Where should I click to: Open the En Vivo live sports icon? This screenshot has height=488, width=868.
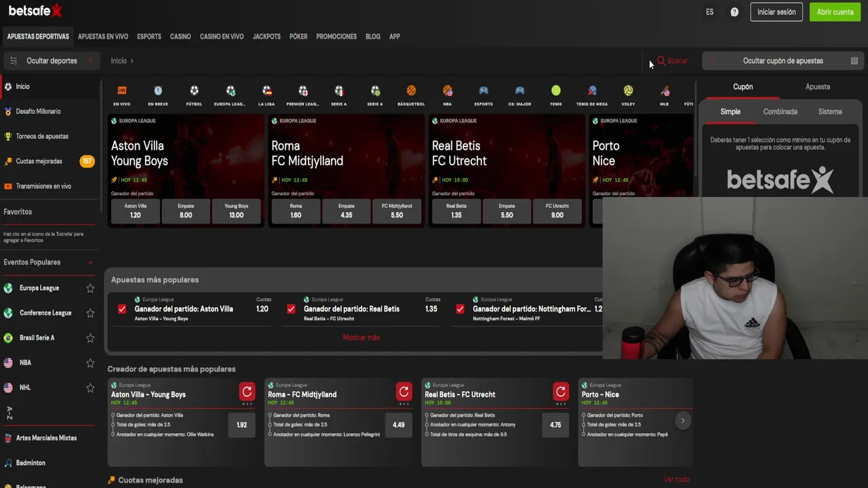coord(122,91)
